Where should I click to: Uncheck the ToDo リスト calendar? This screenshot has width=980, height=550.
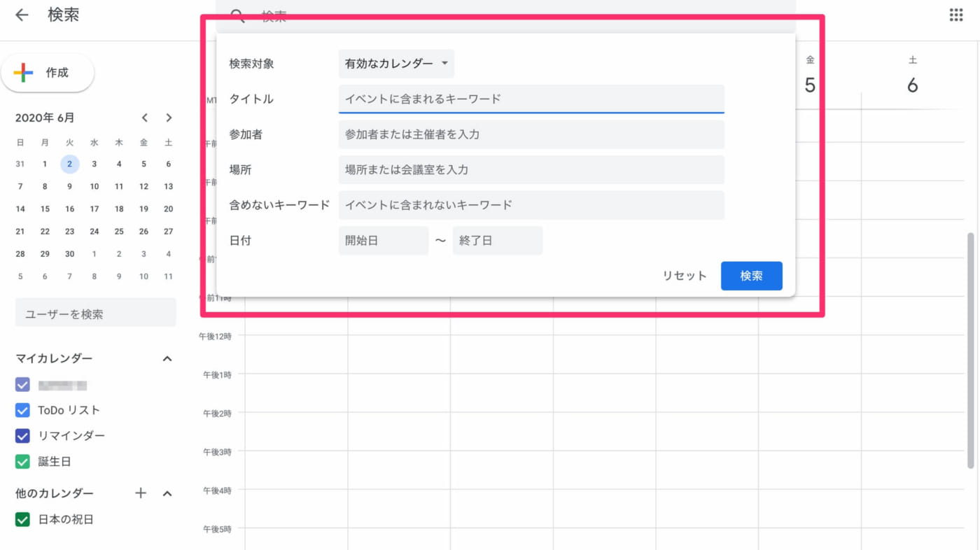point(22,410)
